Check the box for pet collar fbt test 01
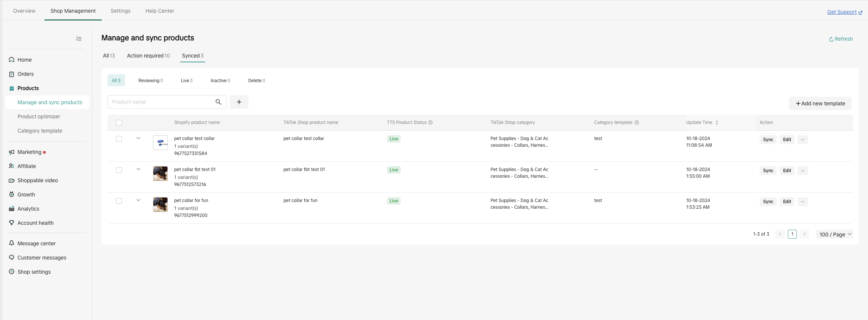The image size is (868, 320). [x=119, y=170]
